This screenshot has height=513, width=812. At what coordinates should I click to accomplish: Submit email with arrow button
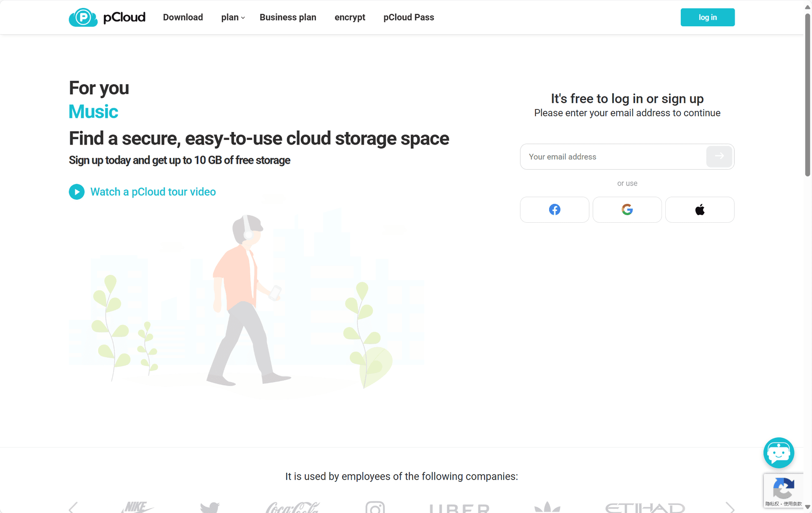pos(719,156)
